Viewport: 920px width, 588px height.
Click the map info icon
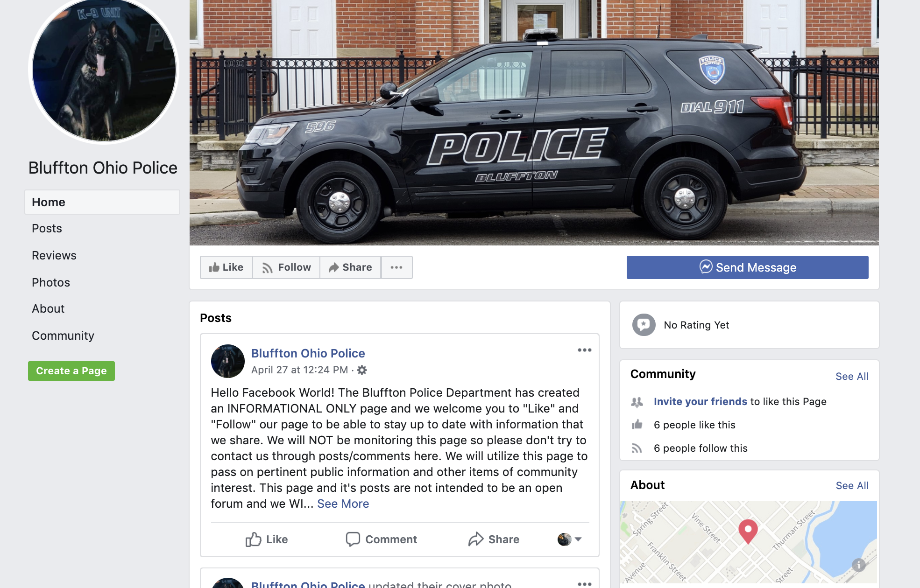pyautogui.click(x=858, y=565)
